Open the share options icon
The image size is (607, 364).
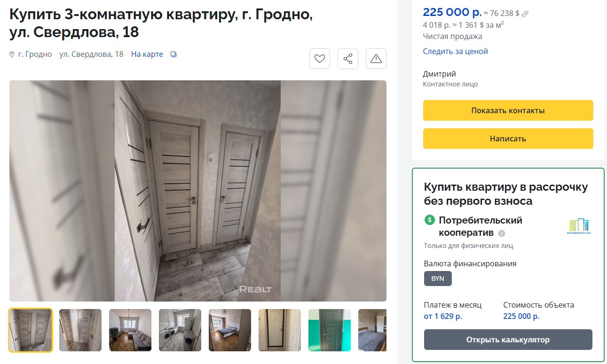coord(348,59)
